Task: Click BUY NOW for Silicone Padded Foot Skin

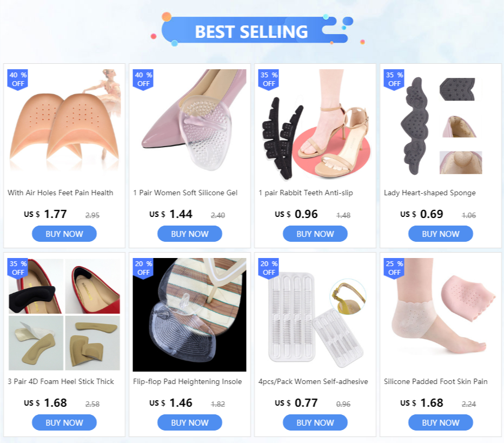Action: coord(440,422)
